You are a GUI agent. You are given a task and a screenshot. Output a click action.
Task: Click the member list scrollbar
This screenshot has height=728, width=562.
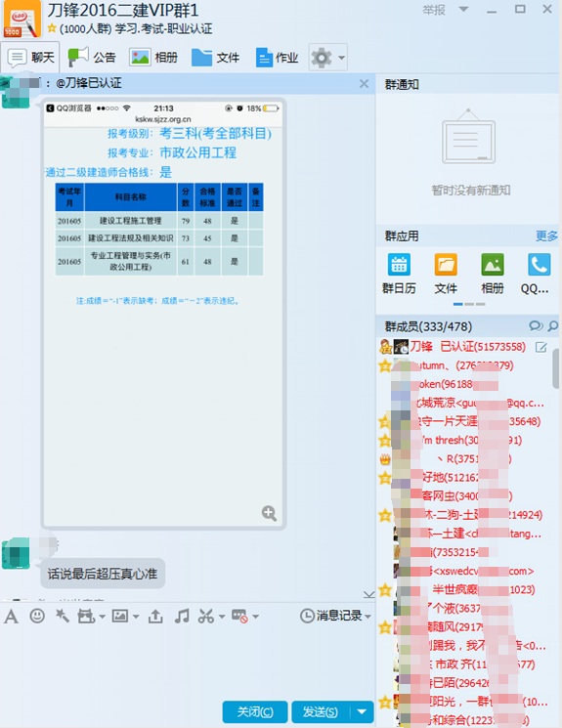556,369
